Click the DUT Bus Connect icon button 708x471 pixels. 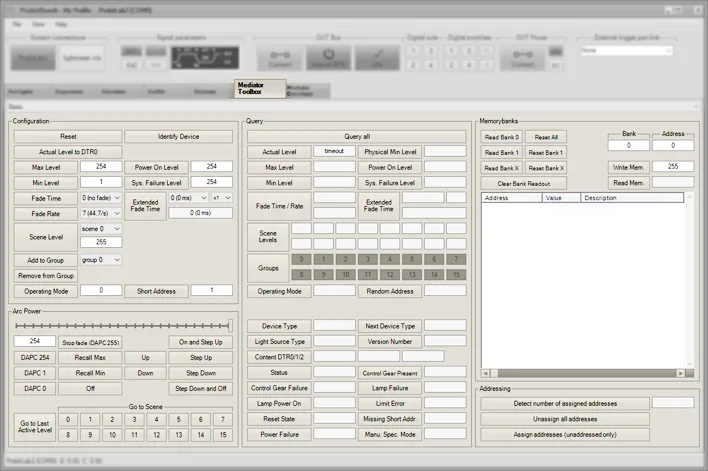tap(280, 58)
